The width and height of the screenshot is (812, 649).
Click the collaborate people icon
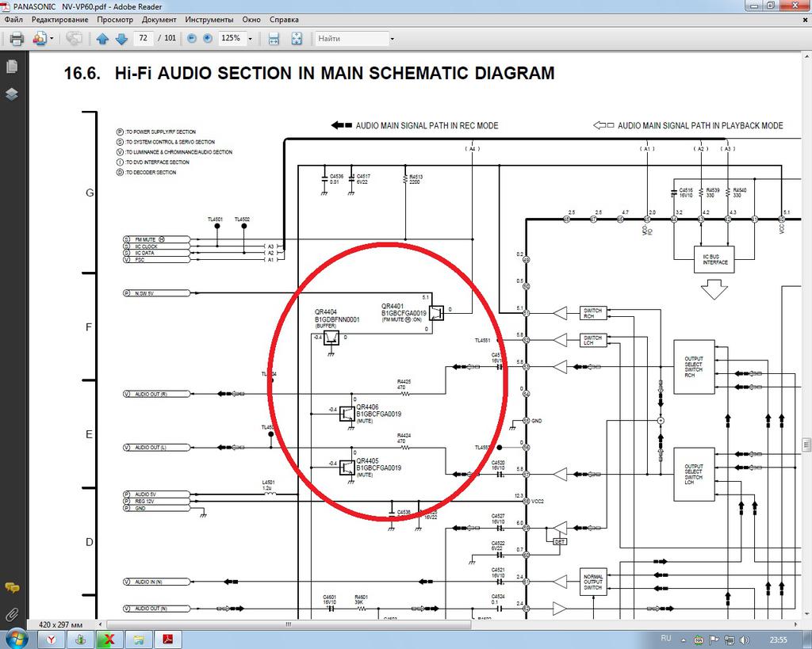click(x=40, y=38)
